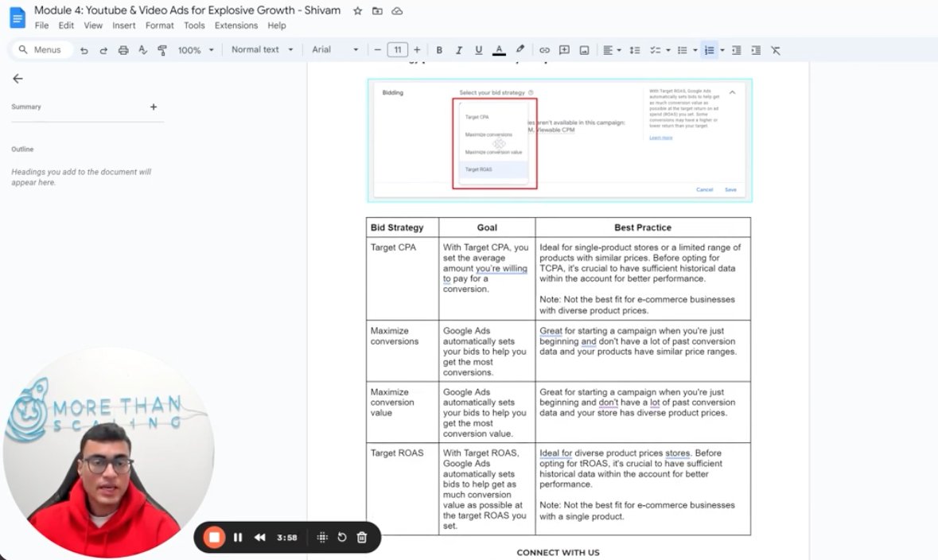Add a comment
Screen dimensions: 938x560
[564, 50]
